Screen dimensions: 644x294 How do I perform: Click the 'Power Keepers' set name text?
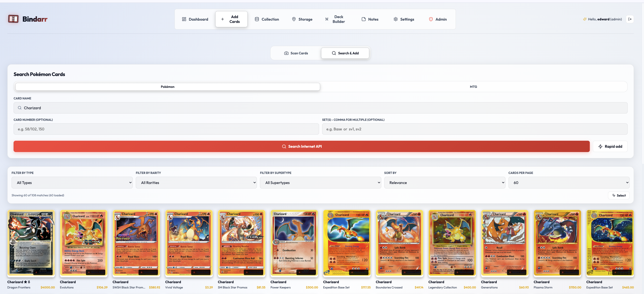pyautogui.click(x=281, y=287)
